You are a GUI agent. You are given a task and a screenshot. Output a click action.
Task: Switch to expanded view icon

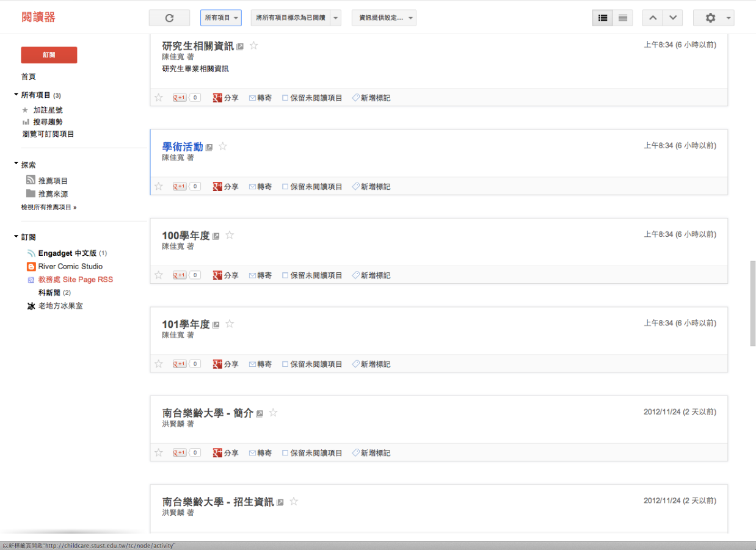click(603, 18)
